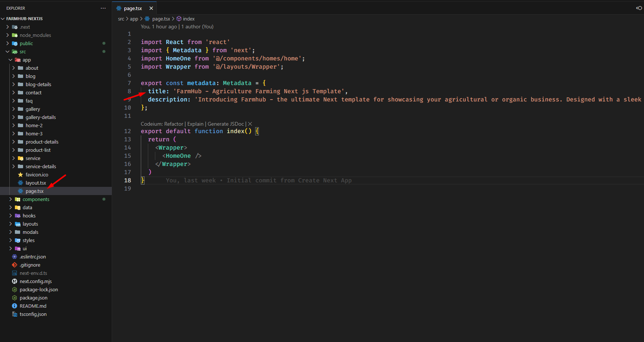
Task: Click the favicon.ico star icon
Action: (x=20, y=175)
